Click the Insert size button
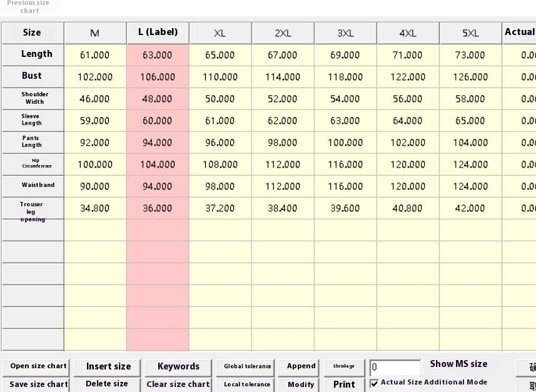Viewport: 536px width, 392px height. pyautogui.click(x=108, y=366)
